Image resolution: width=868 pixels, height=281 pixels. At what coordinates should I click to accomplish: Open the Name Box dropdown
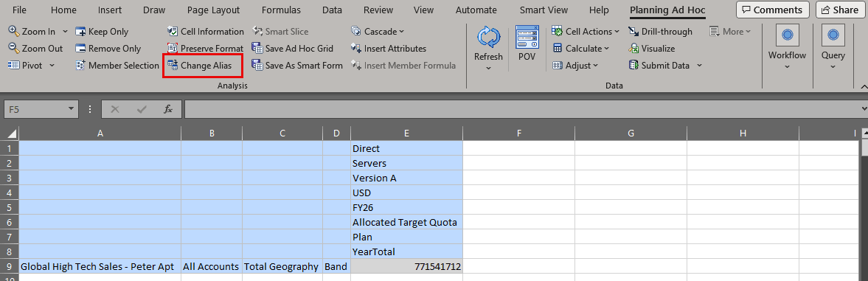(x=70, y=109)
